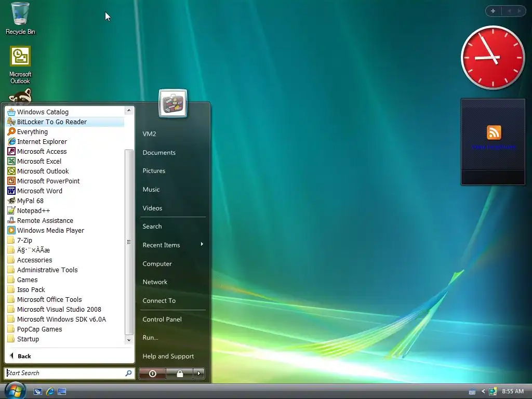532x399 pixels.
Task: Open Windows Catalog from programs list
Action: click(65, 112)
